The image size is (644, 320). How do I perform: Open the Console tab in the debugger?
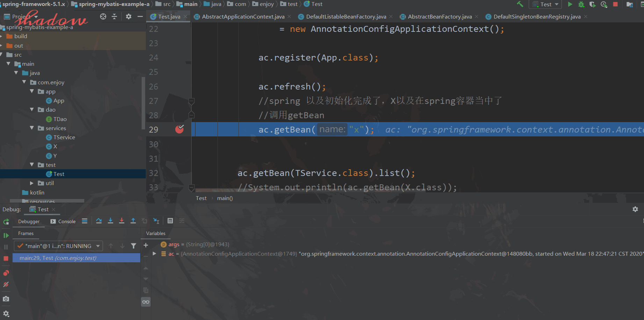tap(63, 221)
